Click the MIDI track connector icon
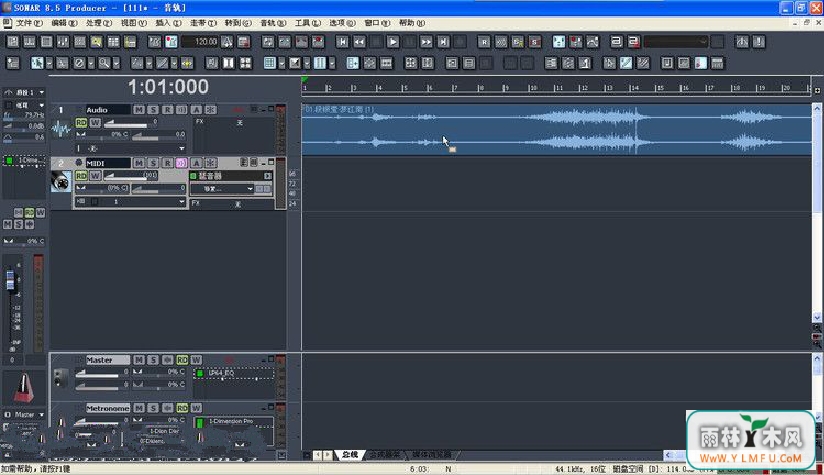 click(61, 181)
